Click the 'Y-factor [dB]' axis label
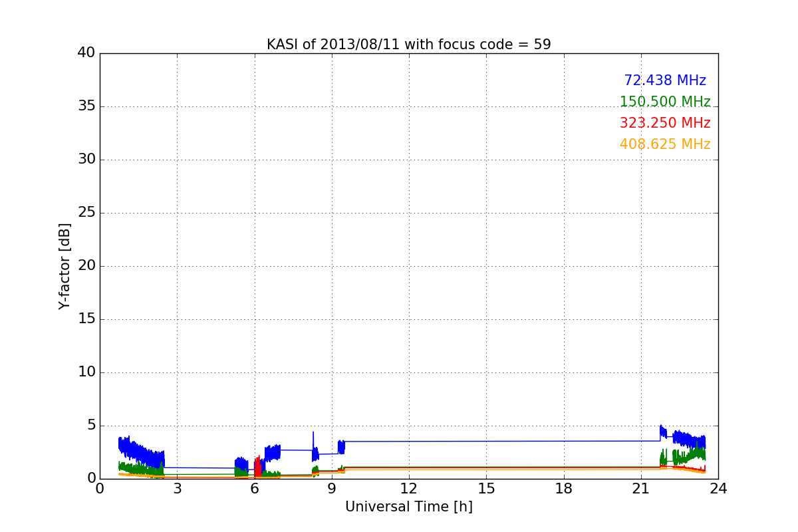 coord(65,266)
